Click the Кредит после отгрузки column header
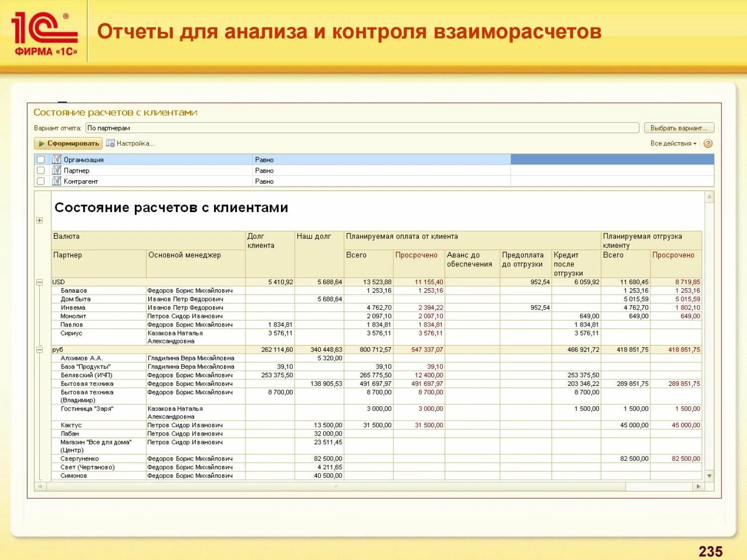747x560 pixels. click(576, 264)
